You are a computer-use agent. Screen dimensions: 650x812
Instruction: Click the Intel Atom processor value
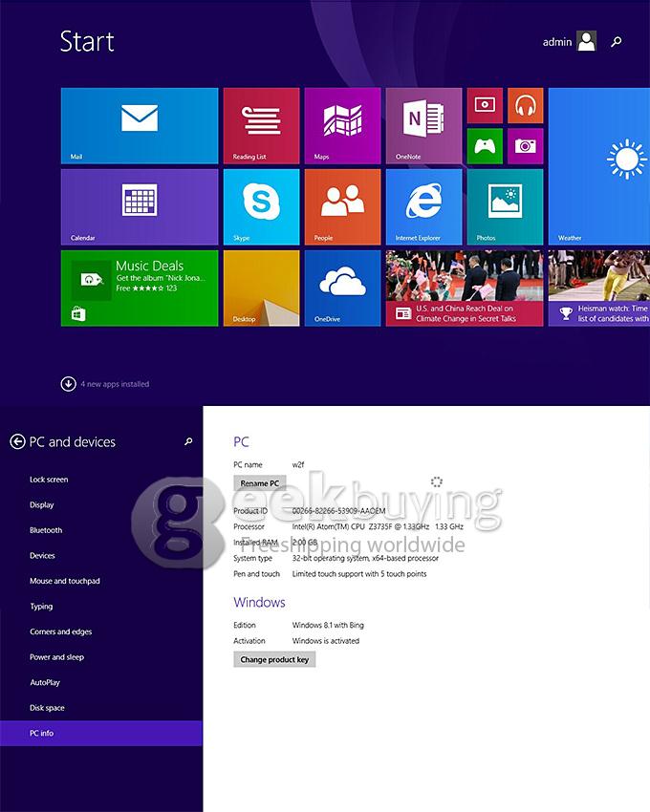[378, 526]
